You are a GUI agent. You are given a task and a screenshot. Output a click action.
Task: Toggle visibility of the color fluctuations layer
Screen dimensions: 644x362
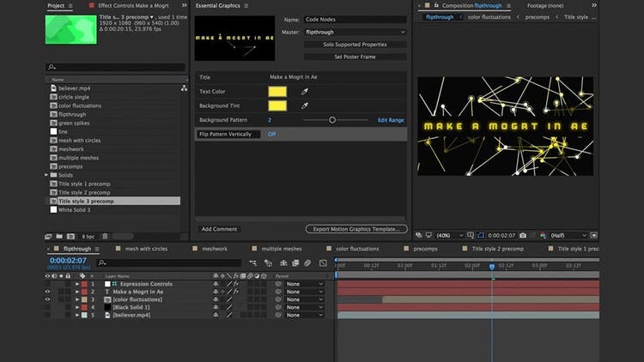(x=47, y=299)
